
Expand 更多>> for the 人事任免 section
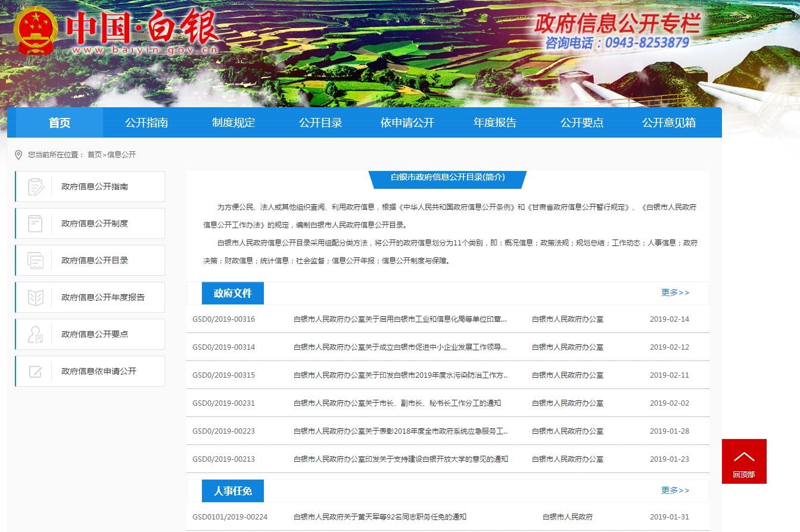[x=675, y=490]
